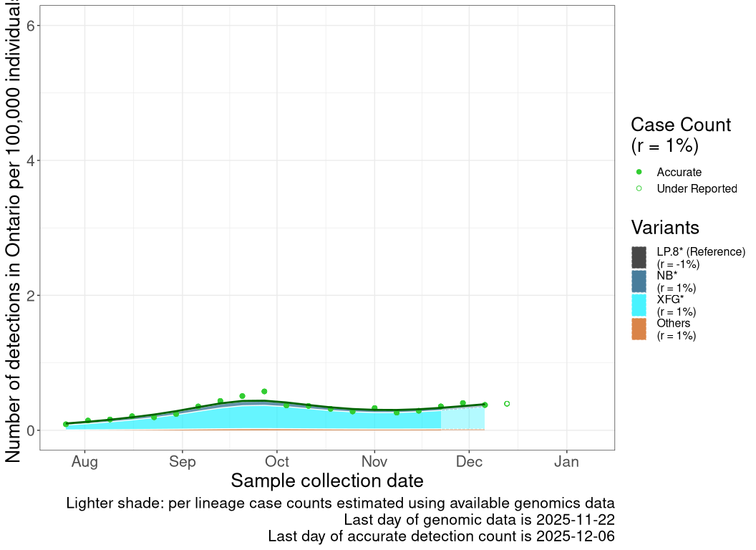
Task: Click the "Last day of genomic data" caption
Action: click(x=478, y=519)
